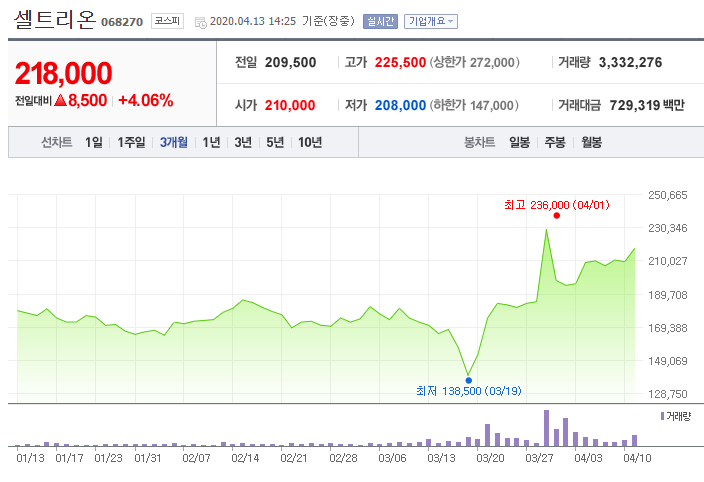Click the last volume bar above 04/10
704x482 pixels.
[634, 440]
